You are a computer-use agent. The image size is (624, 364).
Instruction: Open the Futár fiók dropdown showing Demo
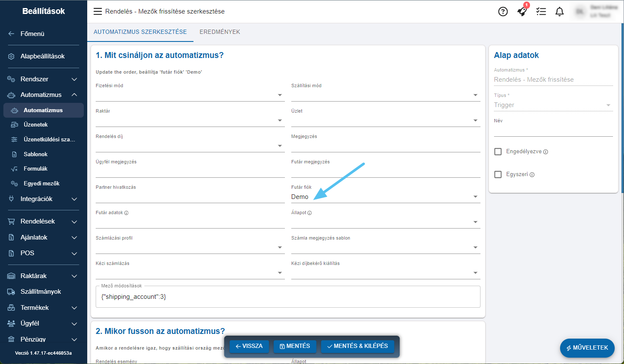click(385, 197)
